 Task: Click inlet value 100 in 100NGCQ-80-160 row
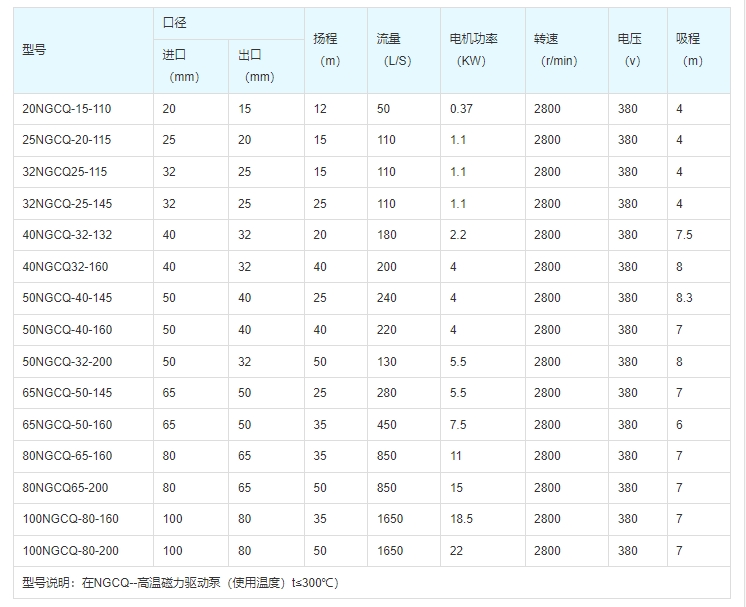coord(172,519)
